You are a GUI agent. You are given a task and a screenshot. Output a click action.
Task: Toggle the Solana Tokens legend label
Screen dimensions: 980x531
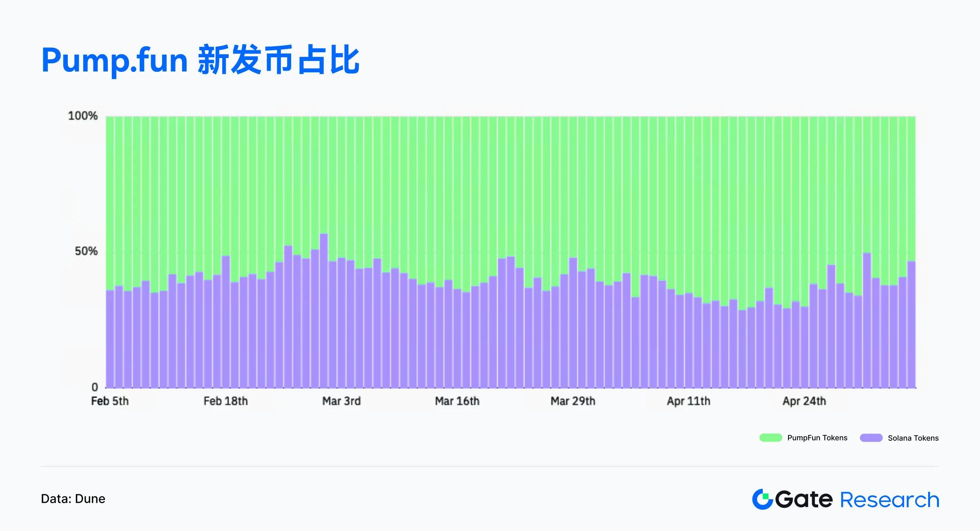pos(913,438)
